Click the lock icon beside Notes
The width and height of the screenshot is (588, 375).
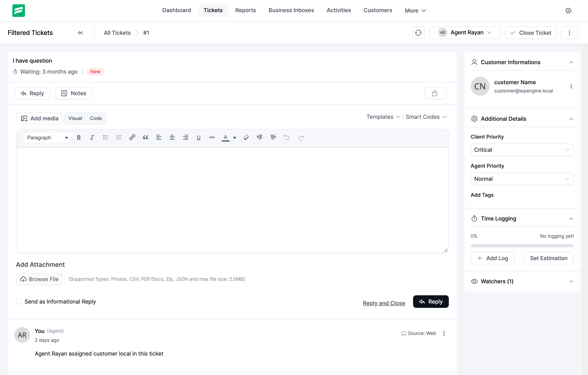[x=435, y=93]
